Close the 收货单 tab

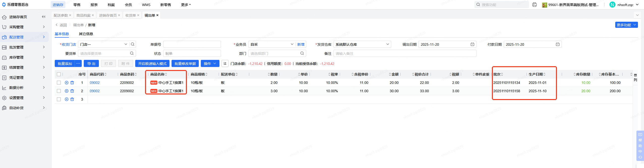point(138,15)
